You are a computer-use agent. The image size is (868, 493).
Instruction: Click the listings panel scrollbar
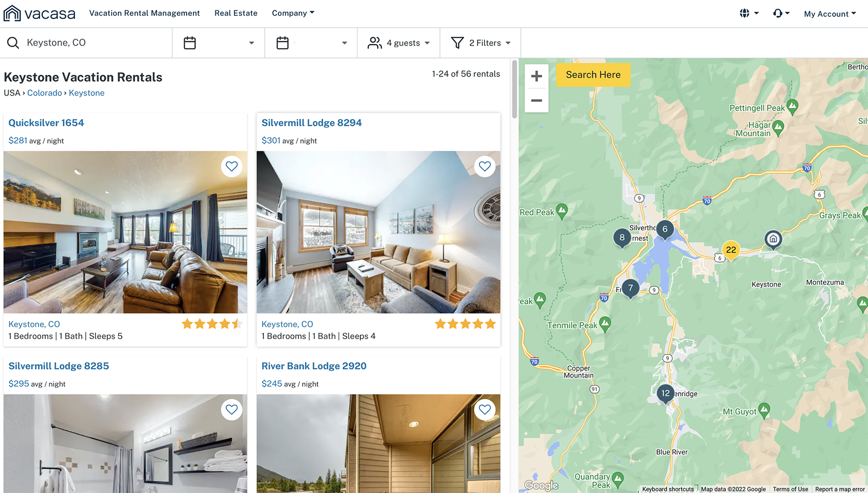[x=514, y=89]
